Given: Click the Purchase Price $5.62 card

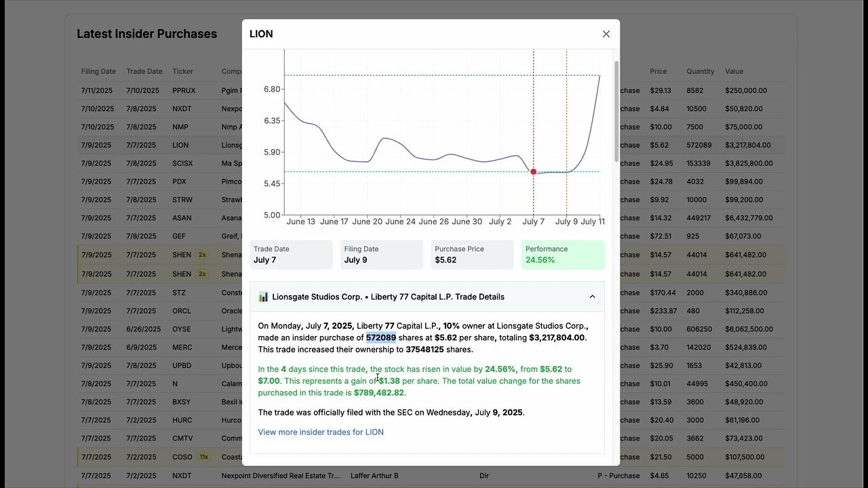Looking at the screenshot, I should 473,255.
